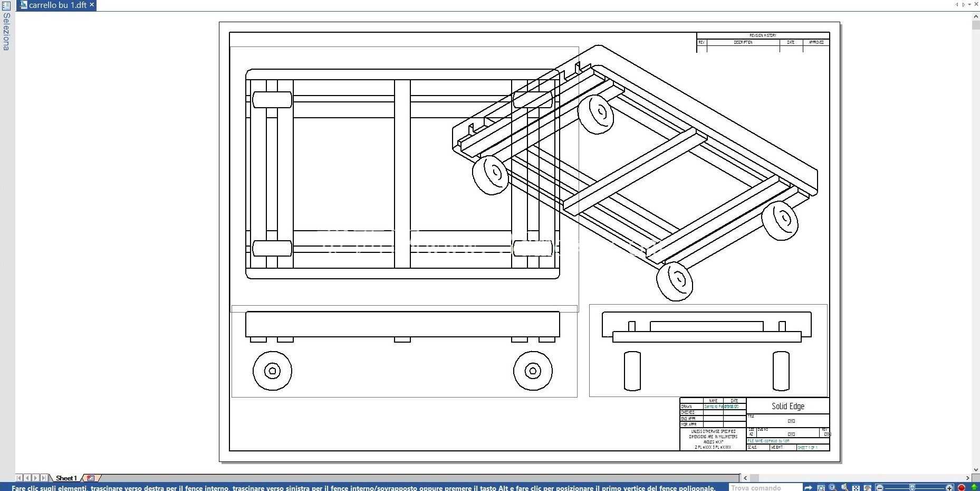The height and width of the screenshot is (491, 980).
Task: Click the arrow icon beside Trova comando
Action: tap(808, 488)
